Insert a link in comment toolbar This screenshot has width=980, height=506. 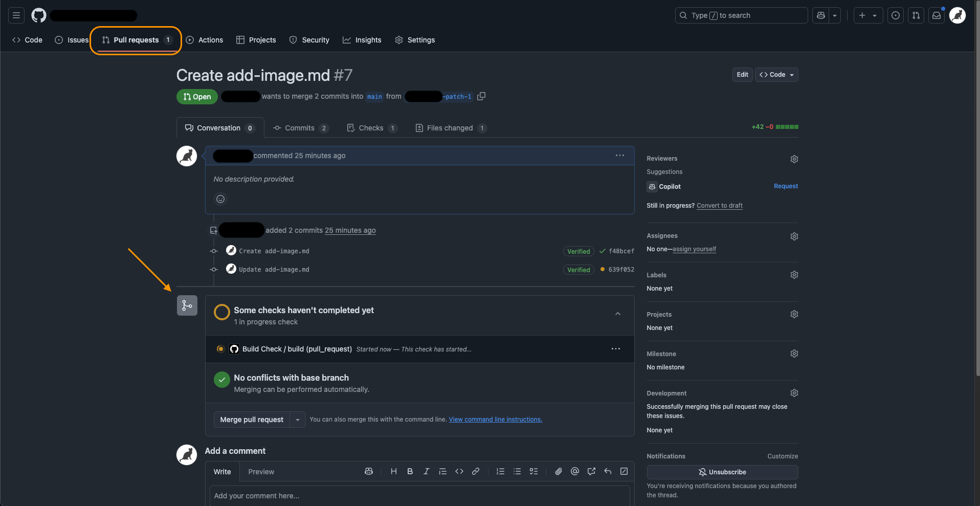[476, 471]
